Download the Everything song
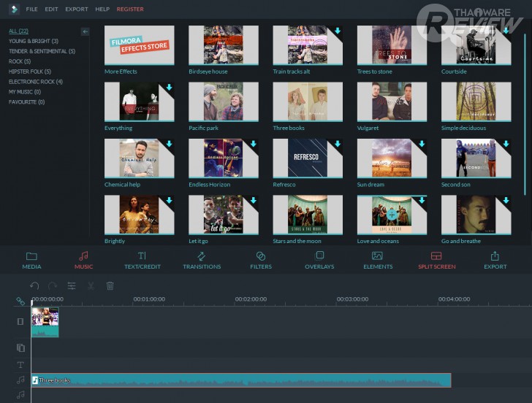The width and height of the screenshot is (532, 403). pyautogui.click(x=169, y=87)
